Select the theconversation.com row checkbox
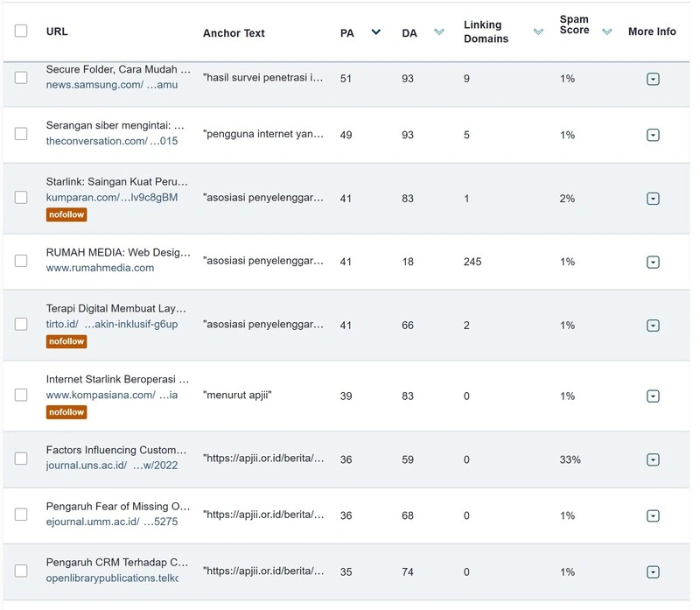Image resolution: width=700 pixels, height=610 pixels. tap(21, 134)
